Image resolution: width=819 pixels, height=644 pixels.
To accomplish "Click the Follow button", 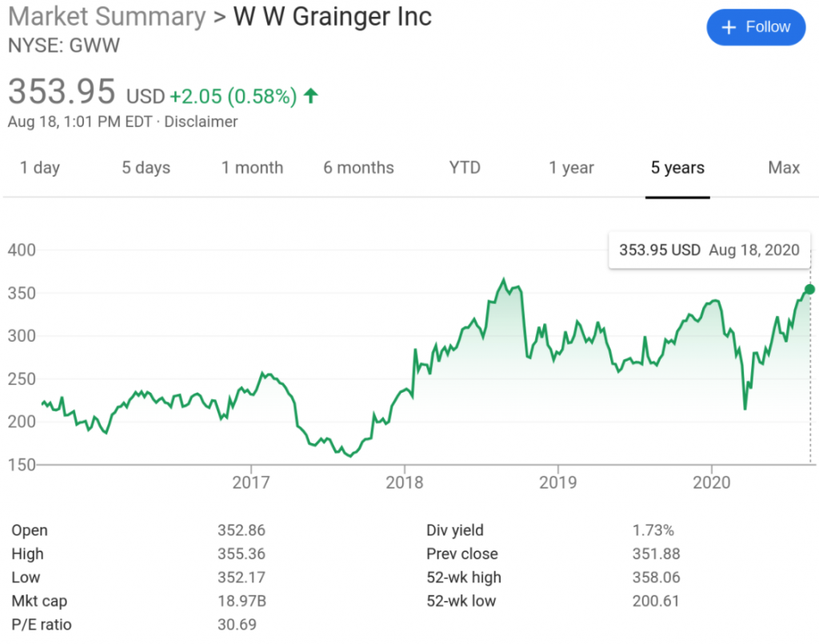I will tap(755, 27).
